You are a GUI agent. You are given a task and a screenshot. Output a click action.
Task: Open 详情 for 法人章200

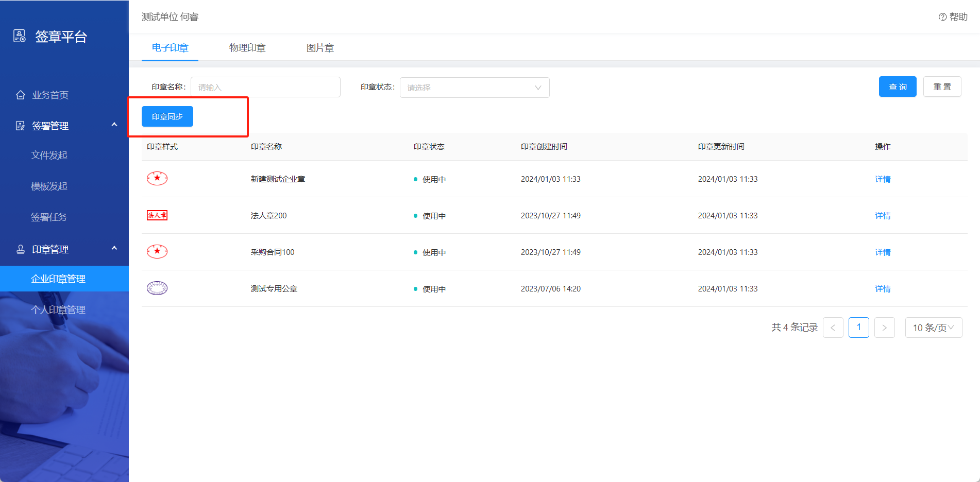[883, 216]
